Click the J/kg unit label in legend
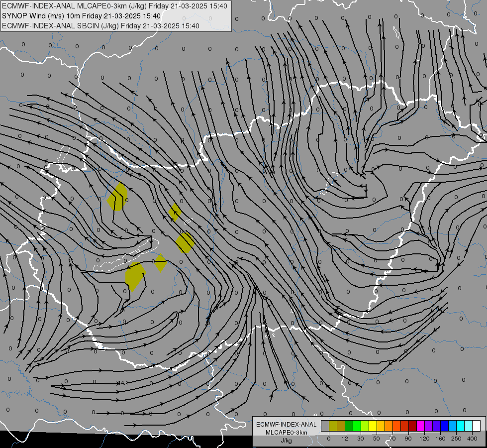Screen dimensions: 487x448 coord(287,441)
